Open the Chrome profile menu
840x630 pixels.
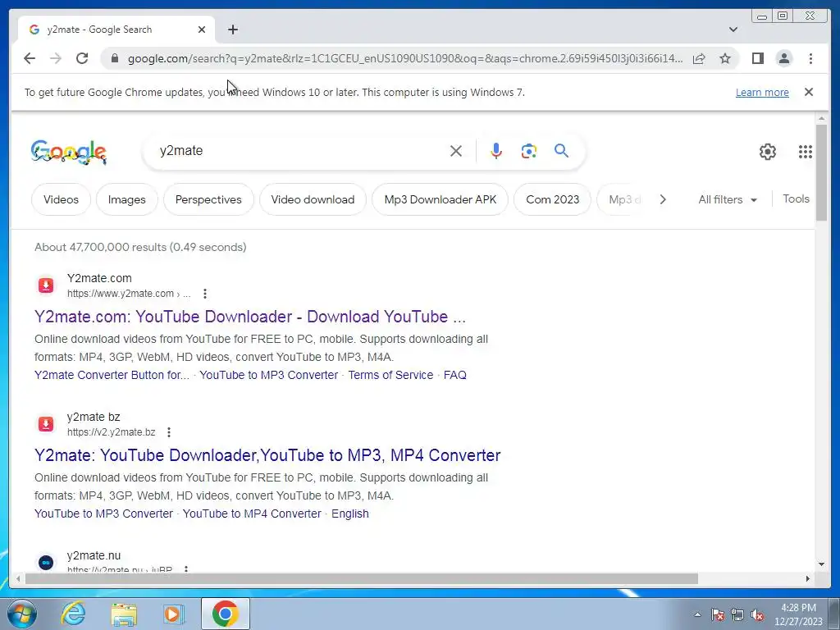coord(784,58)
